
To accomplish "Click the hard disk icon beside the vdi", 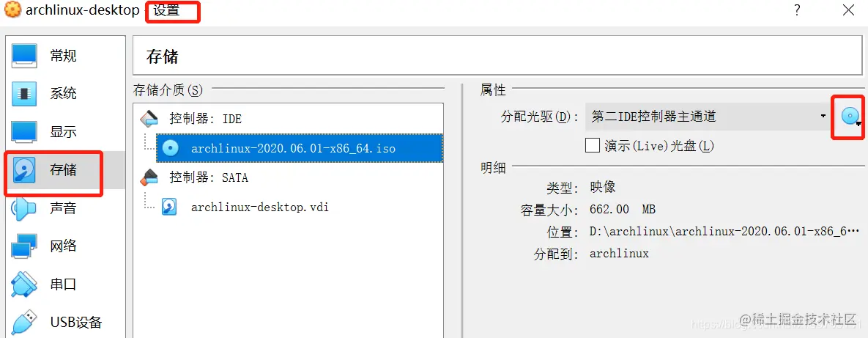I will [169, 207].
